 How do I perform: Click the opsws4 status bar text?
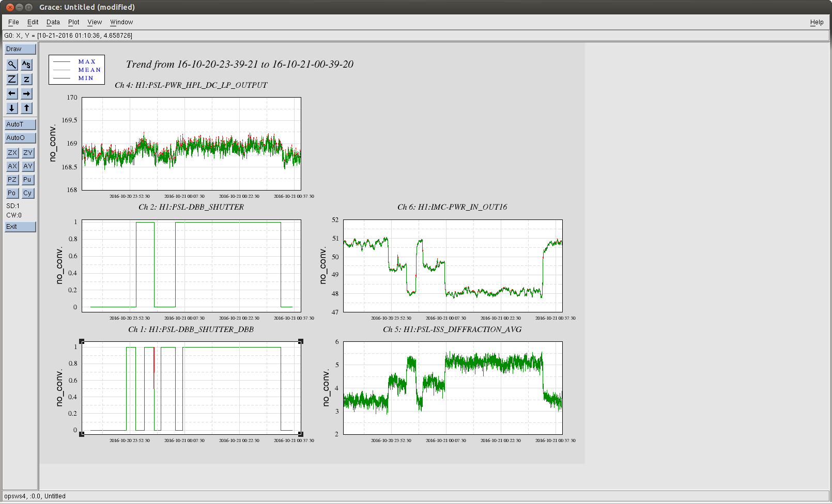(35, 496)
